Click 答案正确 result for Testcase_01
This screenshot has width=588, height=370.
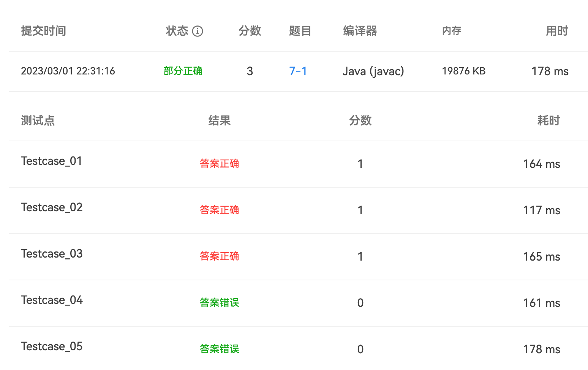220,164
